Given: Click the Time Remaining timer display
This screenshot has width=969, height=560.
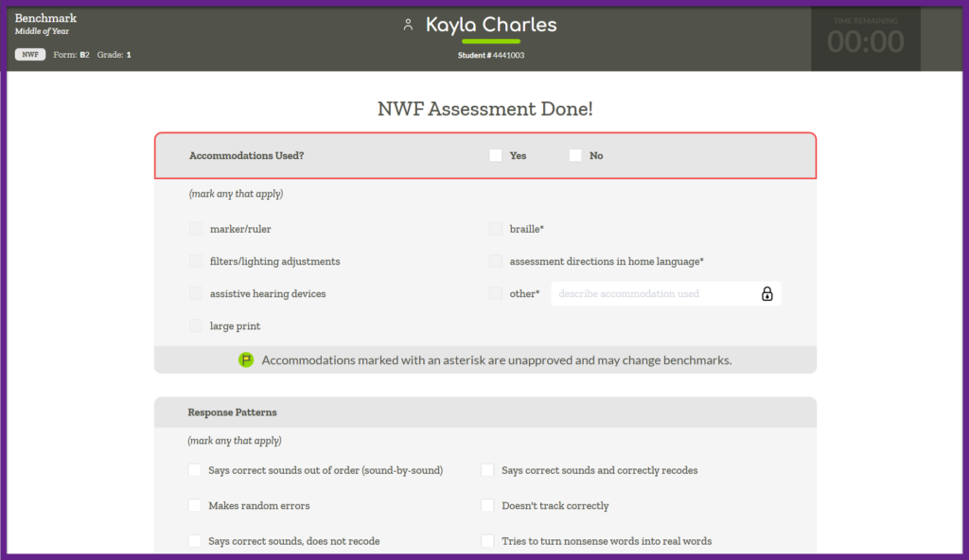Looking at the screenshot, I should point(865,38).
